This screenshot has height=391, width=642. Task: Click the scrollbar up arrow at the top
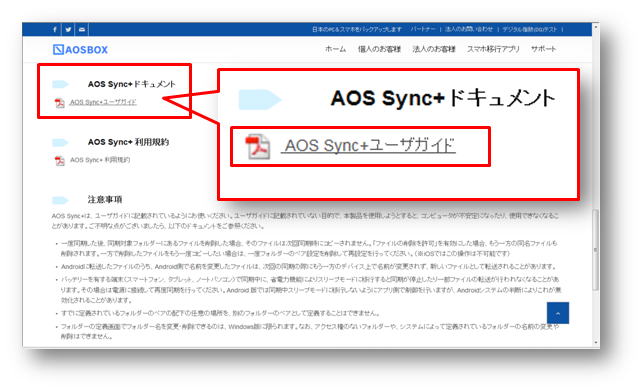click(x=596, y=27)
